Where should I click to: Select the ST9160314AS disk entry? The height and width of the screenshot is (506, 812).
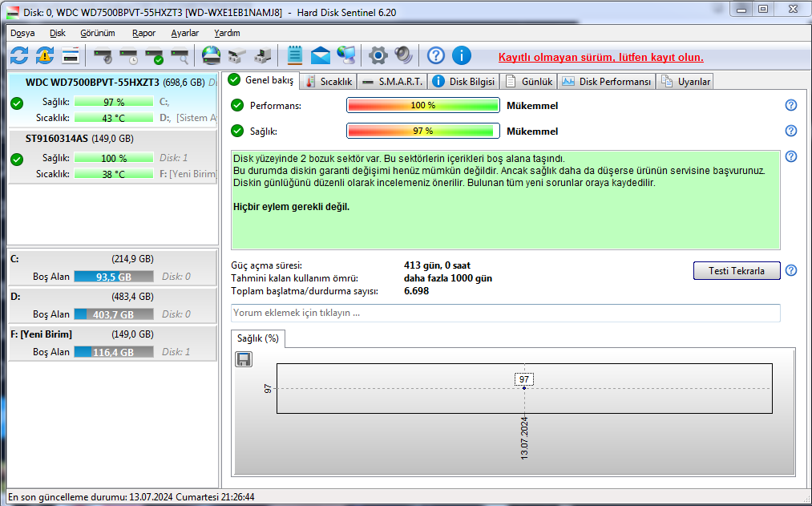(112, 156)
